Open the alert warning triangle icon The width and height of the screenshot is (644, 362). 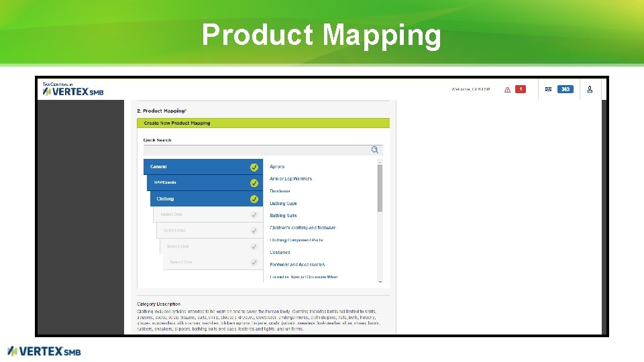pos(507,89)
